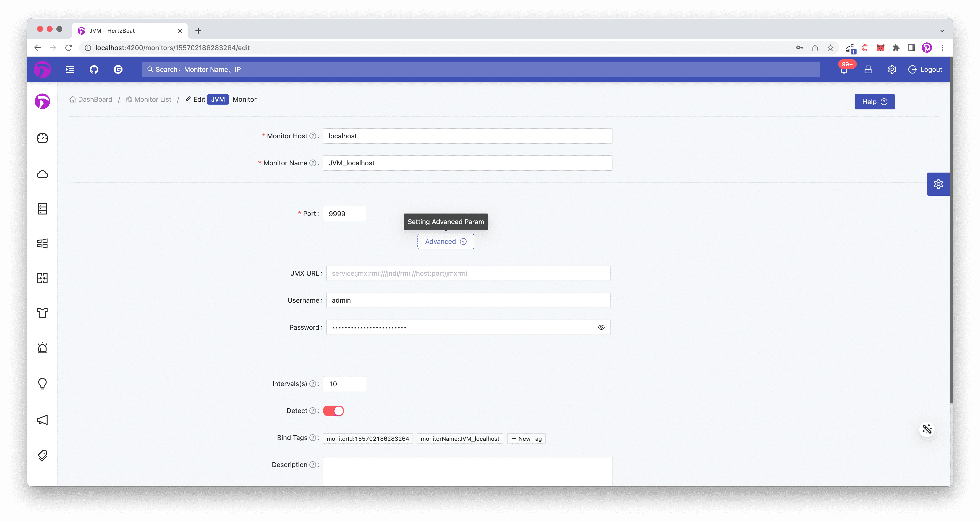Screen dimensions: 980x522
Task: Click the password key icon in address bar
Action: pos(799,47)
